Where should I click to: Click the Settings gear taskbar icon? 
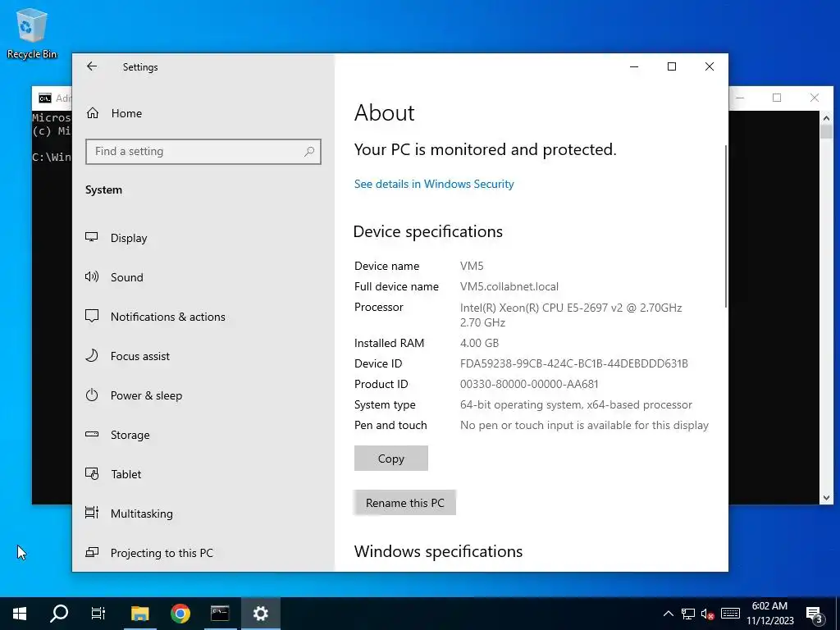pos(260,614)
